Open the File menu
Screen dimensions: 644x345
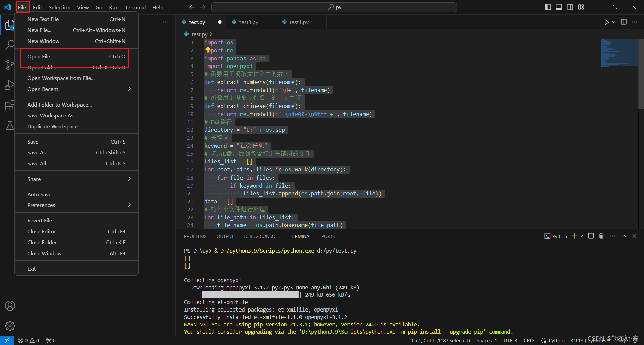coord(22,7)
